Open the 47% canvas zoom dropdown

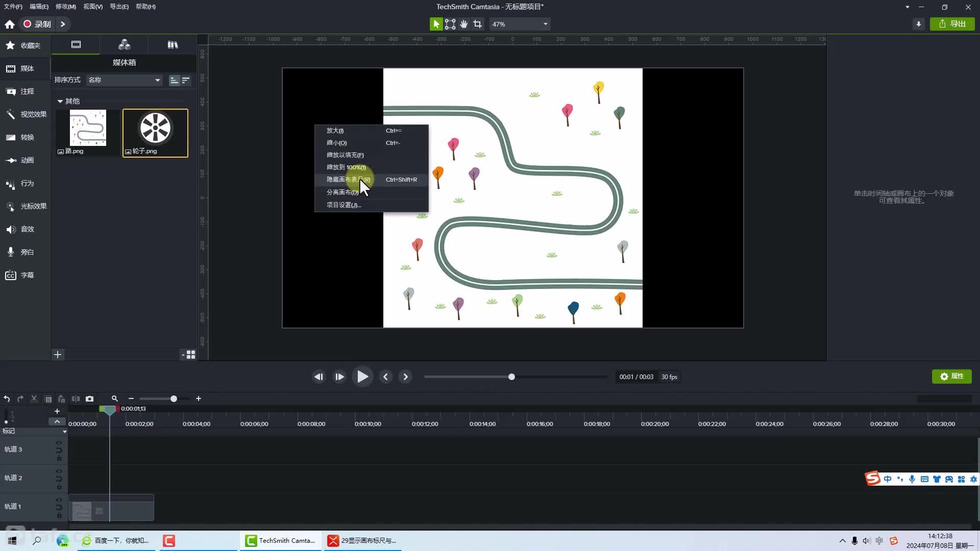[x=520, y=24]
